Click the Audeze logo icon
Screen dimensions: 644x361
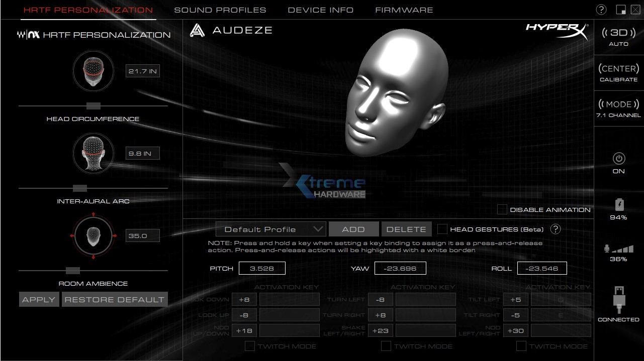(x=196, y=30)
